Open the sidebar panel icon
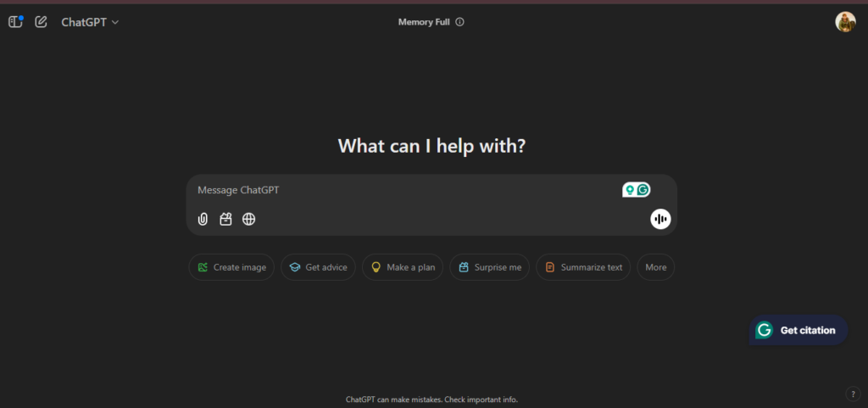This screenshot has width=868, height=408. (x=15, y=22)
